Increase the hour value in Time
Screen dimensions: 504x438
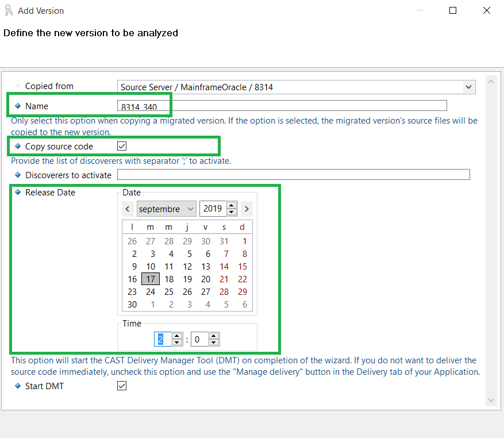point(177,336)
